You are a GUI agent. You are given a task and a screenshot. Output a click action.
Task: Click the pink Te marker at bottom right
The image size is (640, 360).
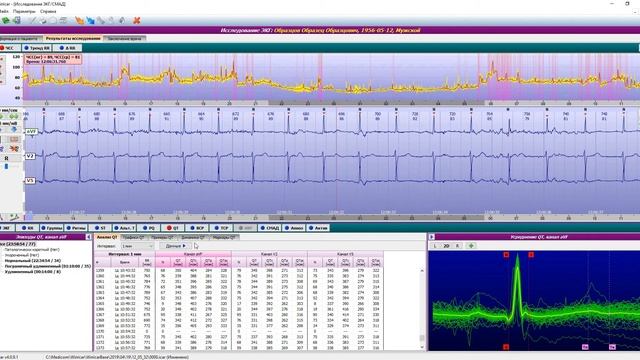[x=612, y=347]
